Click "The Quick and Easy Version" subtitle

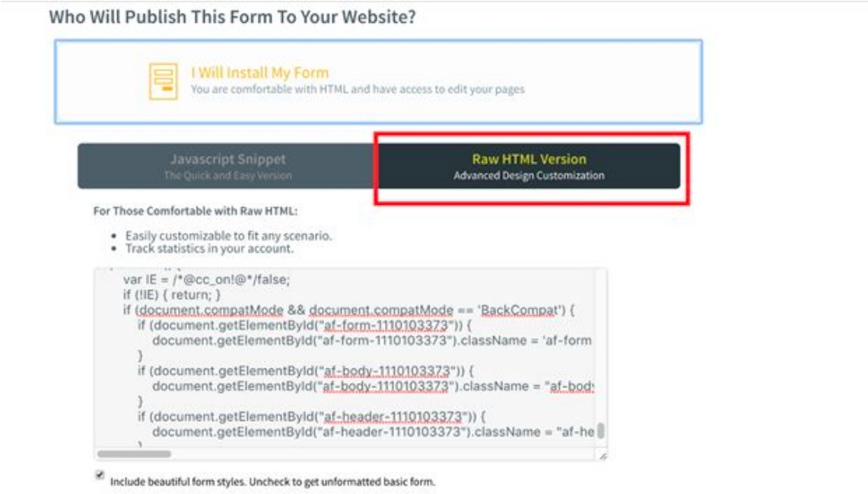click(x=227, y=176)
